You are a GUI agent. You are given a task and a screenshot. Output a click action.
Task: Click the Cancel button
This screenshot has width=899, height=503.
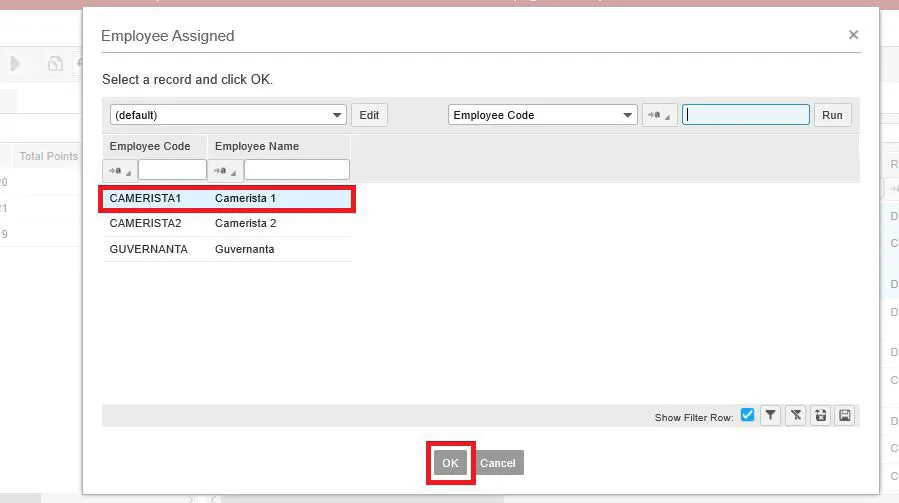[498, 463]
